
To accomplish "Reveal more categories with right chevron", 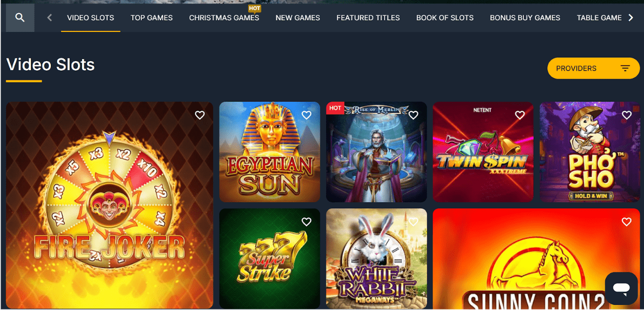I will coord(631,18).
